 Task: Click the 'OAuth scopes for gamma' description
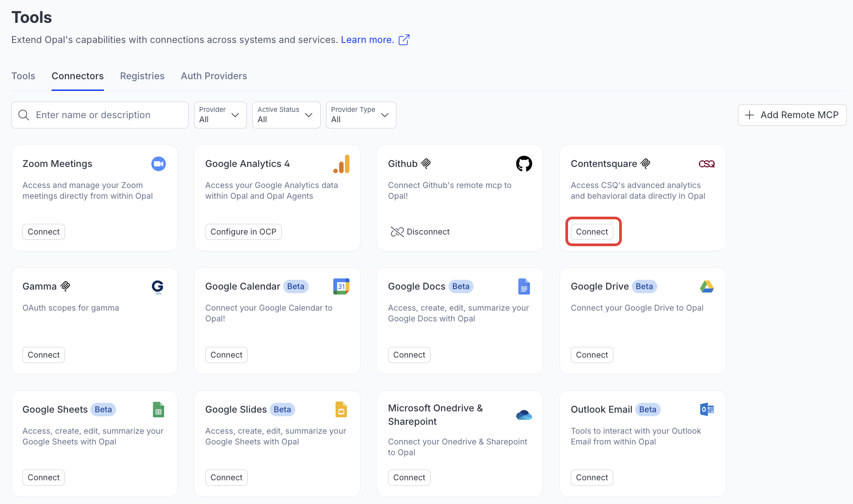(71, 308)
